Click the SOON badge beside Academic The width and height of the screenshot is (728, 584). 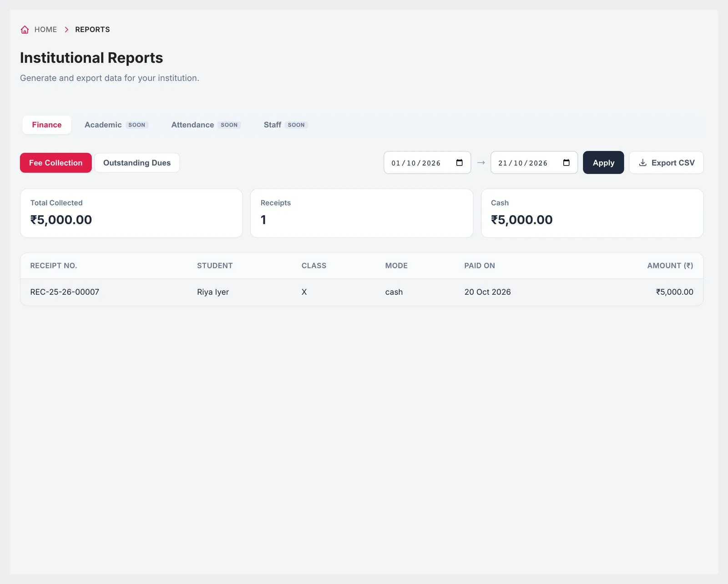137,125
